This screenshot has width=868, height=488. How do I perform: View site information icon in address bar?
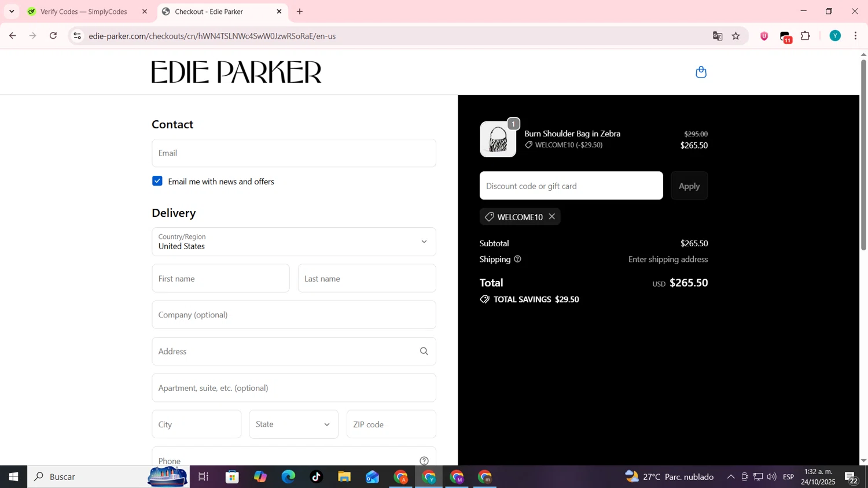[77, 36]
